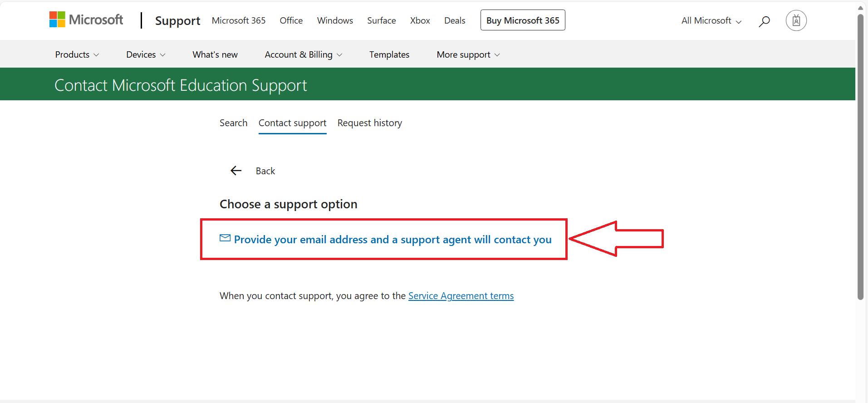Open the Support home link
The width and height of the screenshot is (868, 403).
point(177,21)
